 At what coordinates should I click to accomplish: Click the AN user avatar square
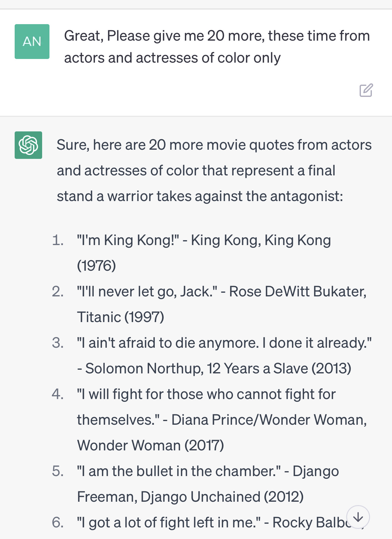pos(32,42)
